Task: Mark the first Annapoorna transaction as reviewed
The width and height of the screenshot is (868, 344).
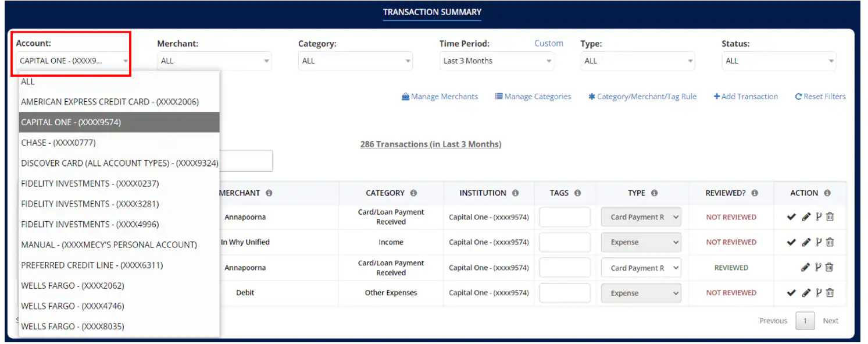Action: tap(791, 217)
